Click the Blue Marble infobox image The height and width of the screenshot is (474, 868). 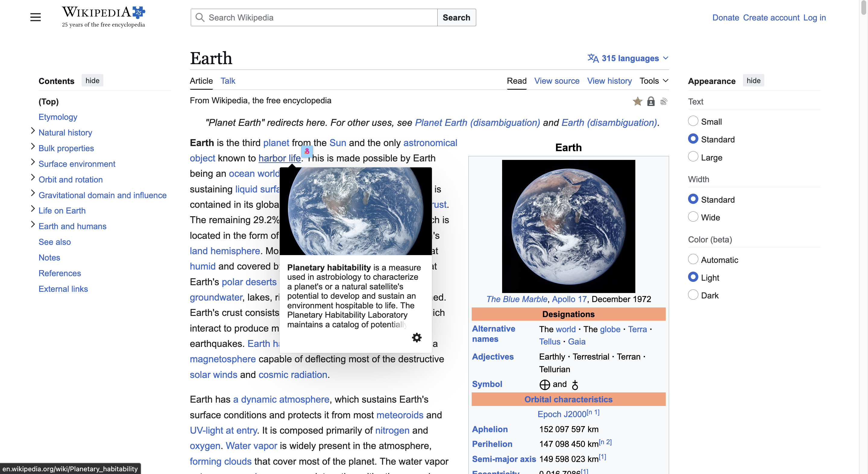(568, 226)
